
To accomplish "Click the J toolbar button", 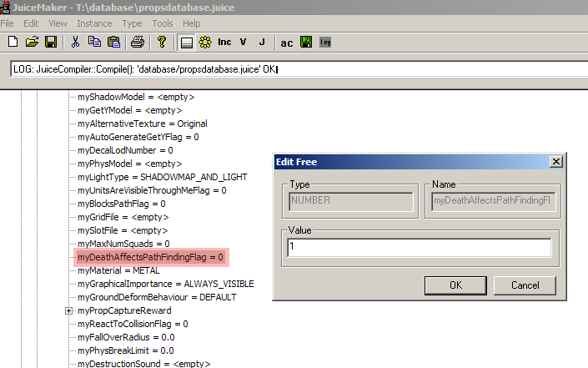I will [x=262, y=42].
